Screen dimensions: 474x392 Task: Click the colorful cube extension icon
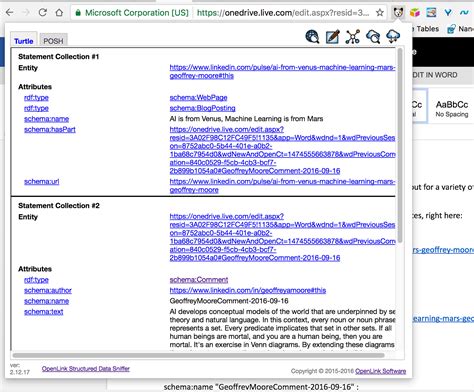pos(415,13)
